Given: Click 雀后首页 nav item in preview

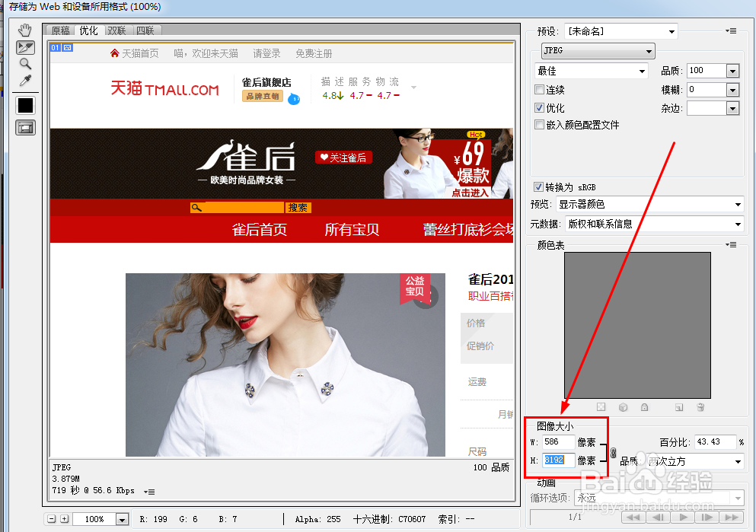Looking at the screenshot, I should tap(260, 229).
